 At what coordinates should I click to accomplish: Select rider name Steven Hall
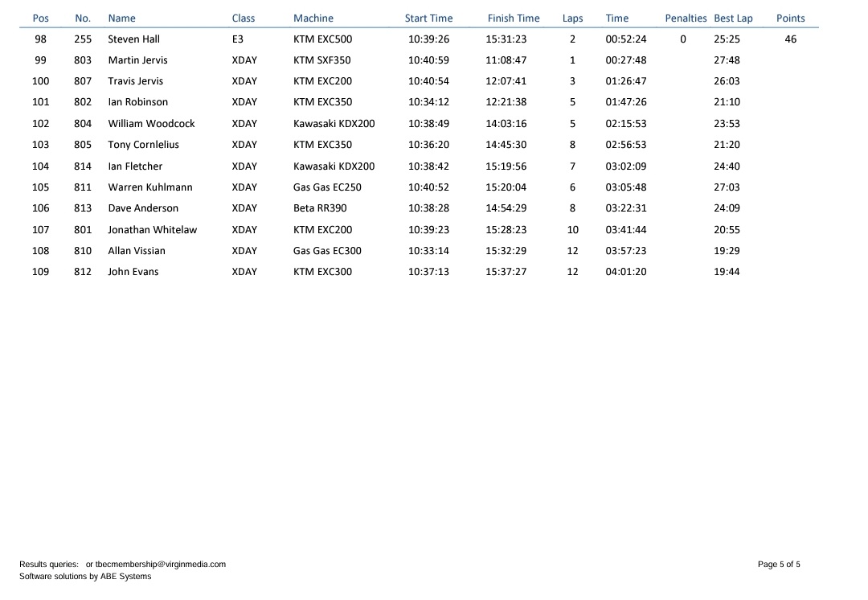133,39
